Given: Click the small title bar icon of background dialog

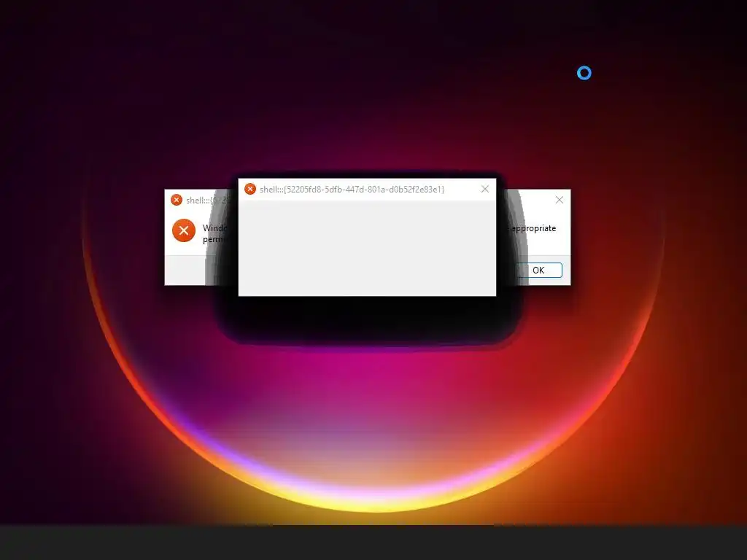Looking at the screenshot, I should point(177,200).
